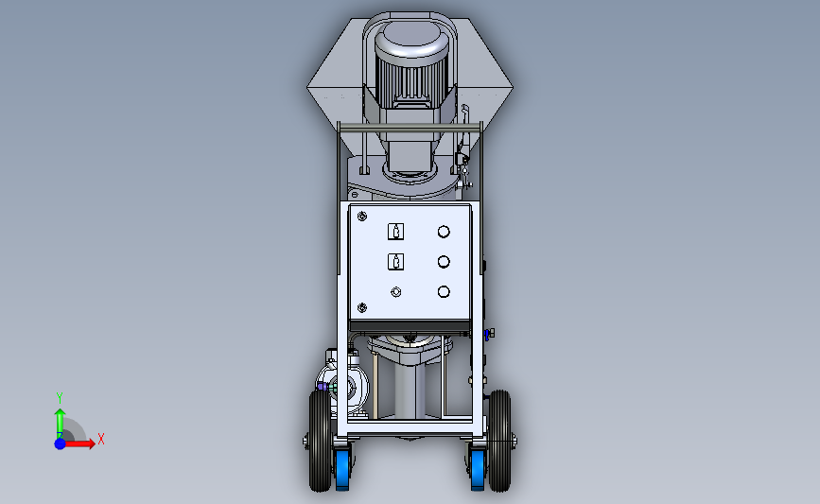Select the left large black rubber wheel
820x504 pixels.
(320, 441)
